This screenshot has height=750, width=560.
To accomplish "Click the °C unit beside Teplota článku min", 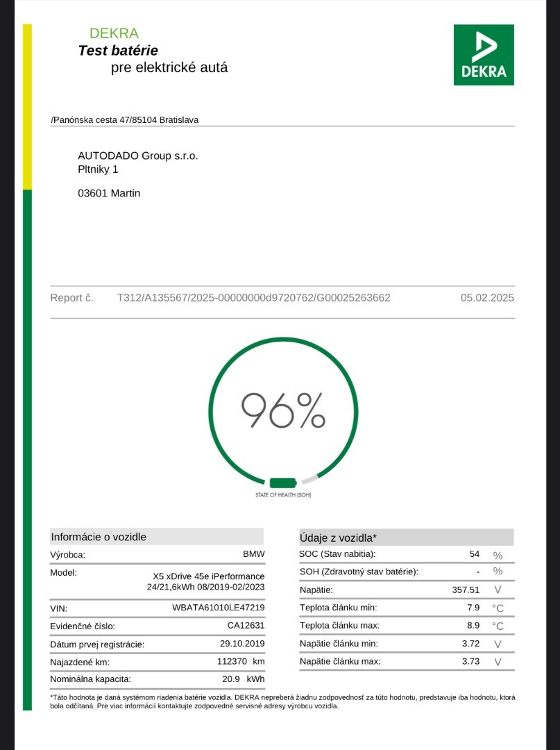I will pos(497,608).
